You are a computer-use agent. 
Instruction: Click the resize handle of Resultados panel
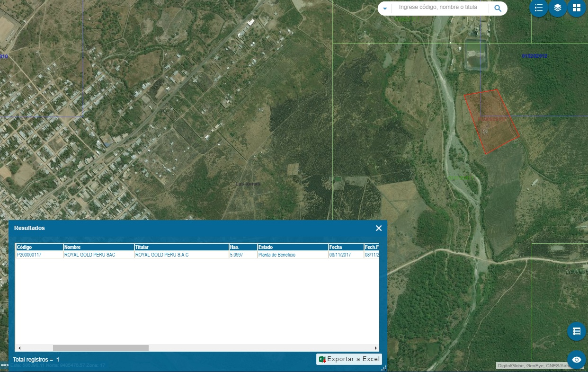point(384,368)
